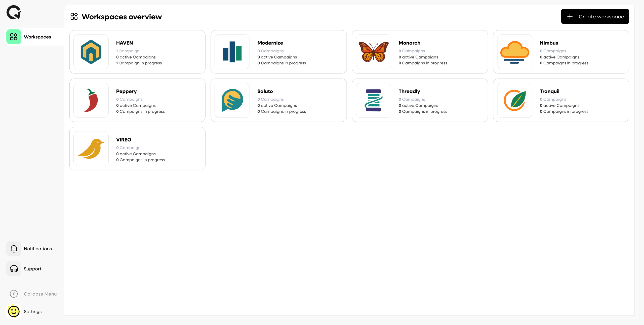The image size is (644, 325).
Task: Click the Saluto speech bubble logo
Action: click(232, 100)
